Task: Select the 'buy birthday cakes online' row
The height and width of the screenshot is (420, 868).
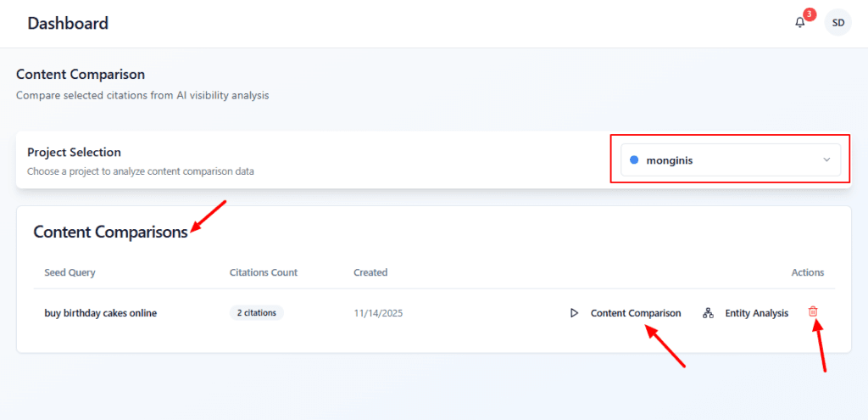Action: coord(100,313)
